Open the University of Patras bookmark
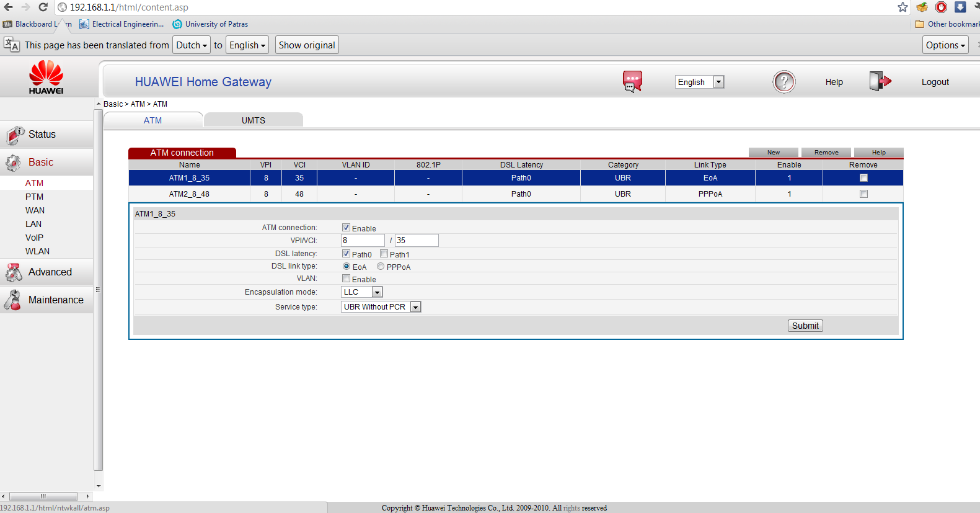Viewport: 980px width, 513px height. [x=210, y=24]
